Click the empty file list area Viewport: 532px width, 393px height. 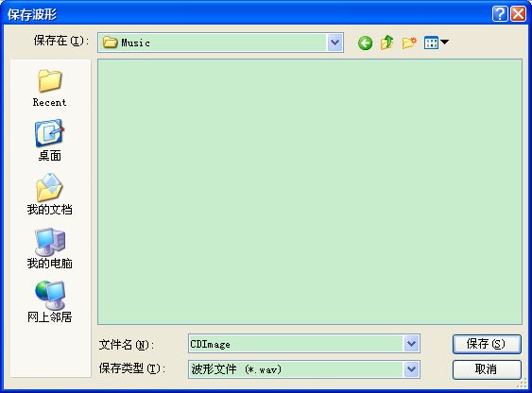(x=310, y=192)
